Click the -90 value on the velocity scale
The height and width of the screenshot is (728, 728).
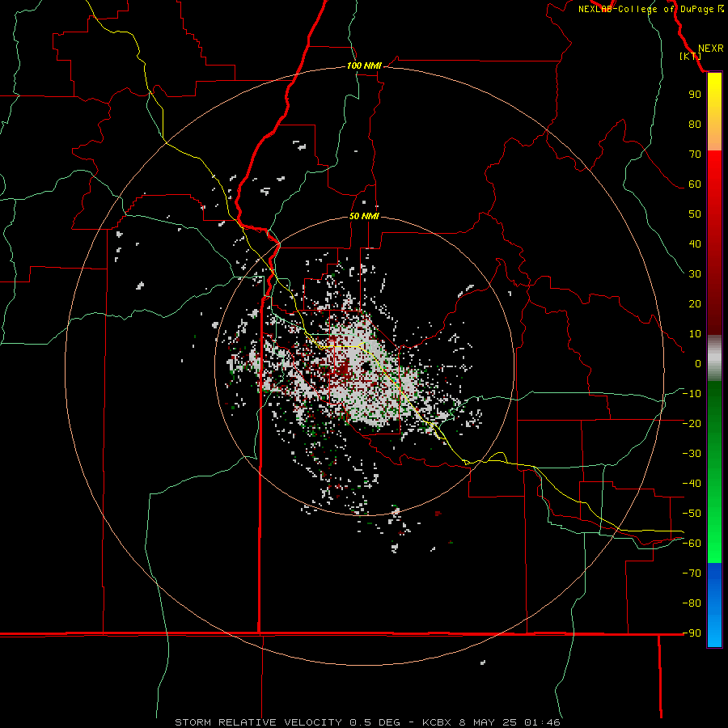pos(692,633)
